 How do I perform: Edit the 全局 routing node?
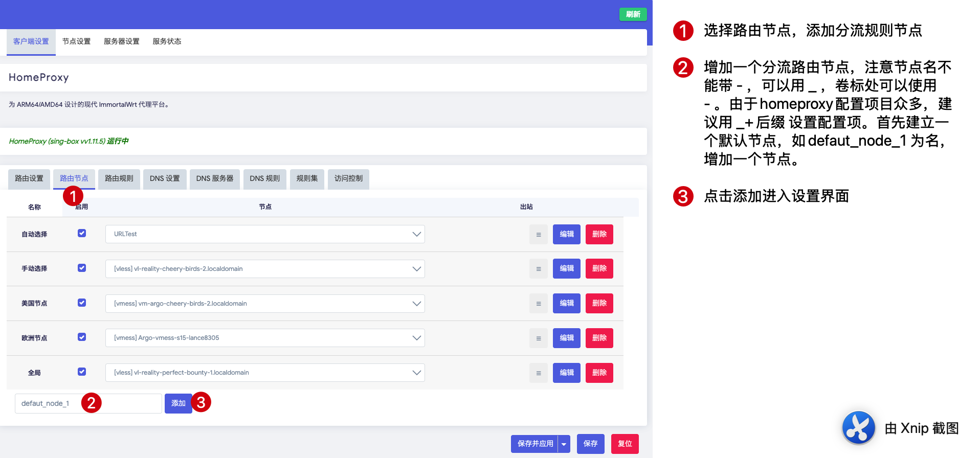(x=567, y=373)
